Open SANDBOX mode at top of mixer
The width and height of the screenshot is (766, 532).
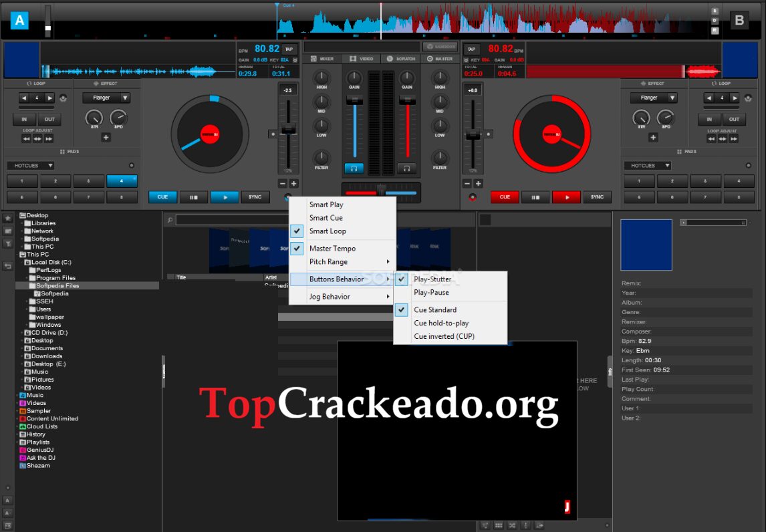pyautogui.click(x=439, y=47)
